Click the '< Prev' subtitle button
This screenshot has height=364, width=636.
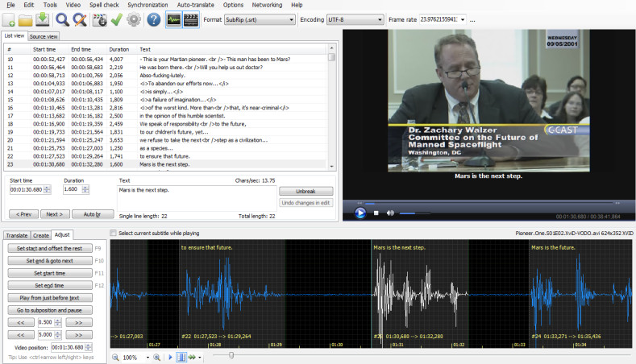pyautogui.click(x=23, y=214)
